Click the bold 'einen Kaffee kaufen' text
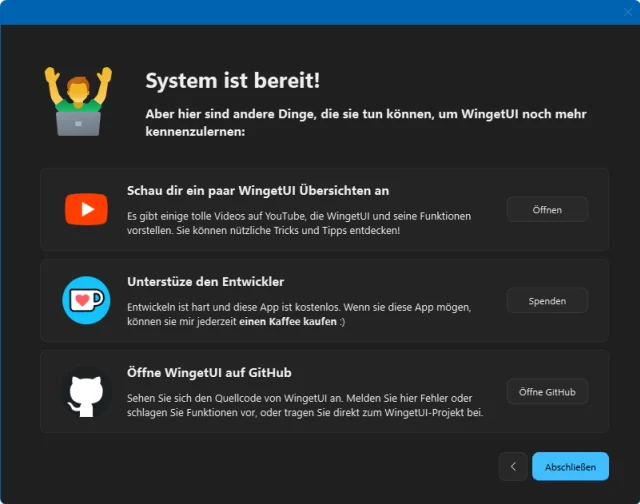 pos(288,322)
